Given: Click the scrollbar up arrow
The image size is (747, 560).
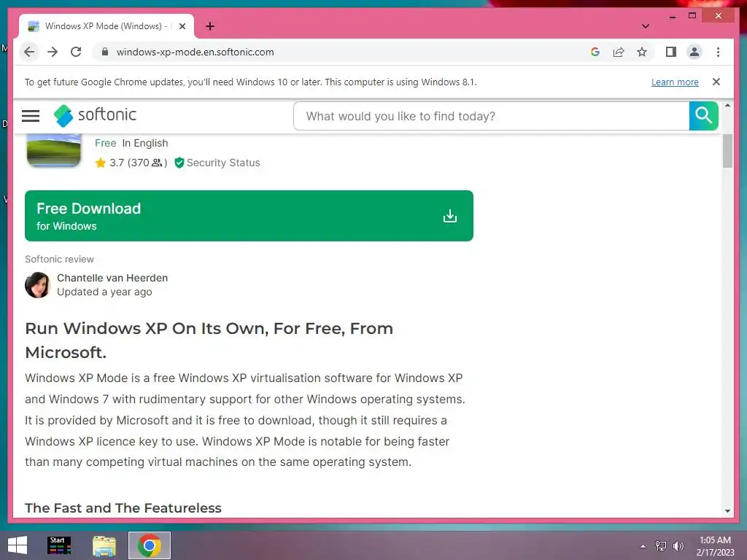Looking at the screenshot, I should point(727,106).
